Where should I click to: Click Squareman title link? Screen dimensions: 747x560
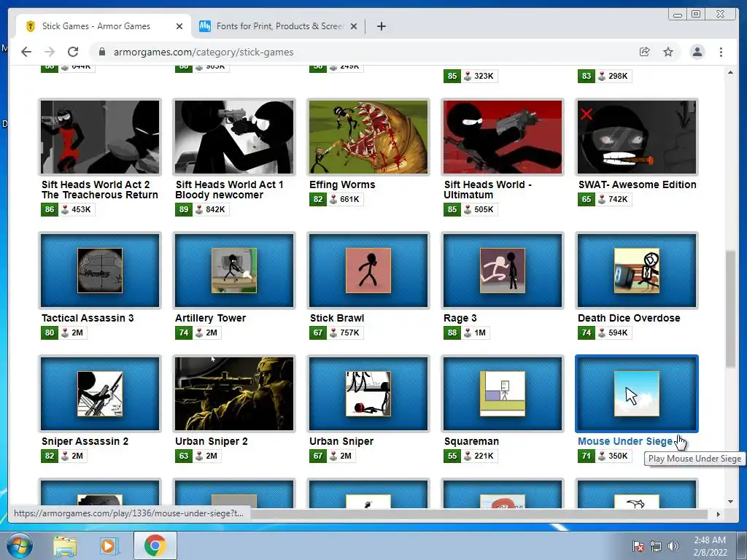point(471,441)
